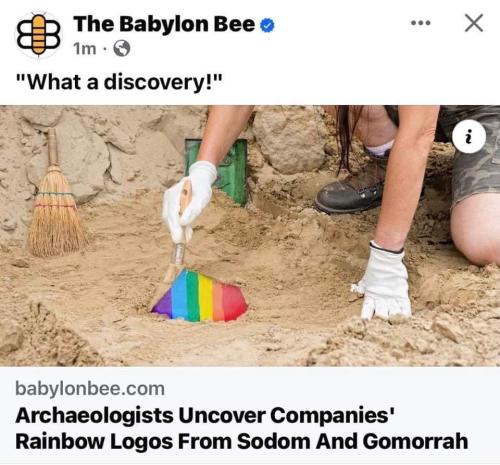The width and height of the screenshot is (500, 465).
Task: Open the three-dot post options menu
Action: [421, 23]
